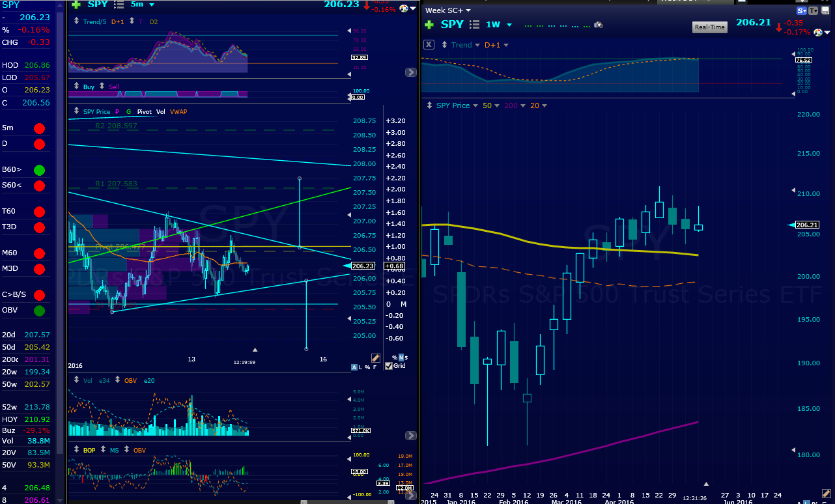Click SPY symbol in 5m chart header

(98, 5)
